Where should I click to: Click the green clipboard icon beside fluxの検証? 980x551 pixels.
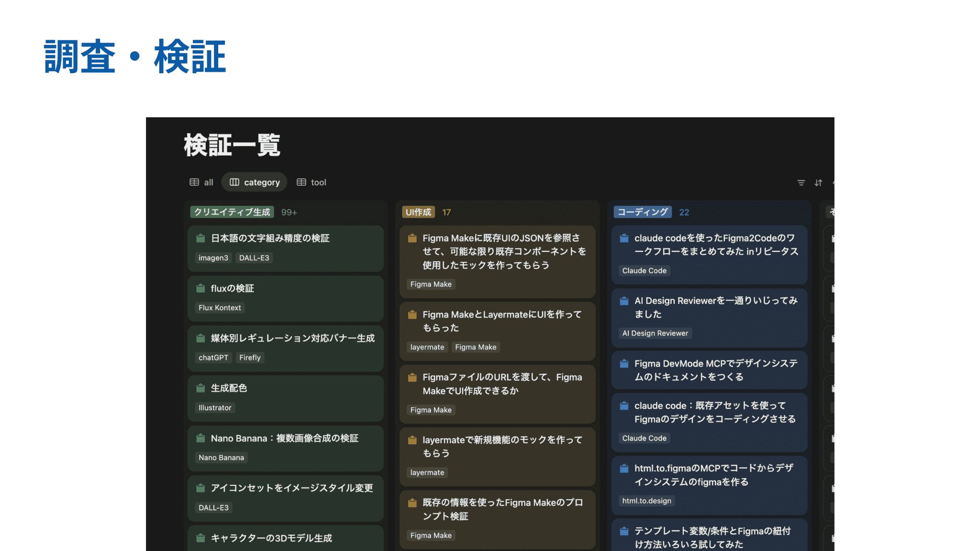click(201, 288)
